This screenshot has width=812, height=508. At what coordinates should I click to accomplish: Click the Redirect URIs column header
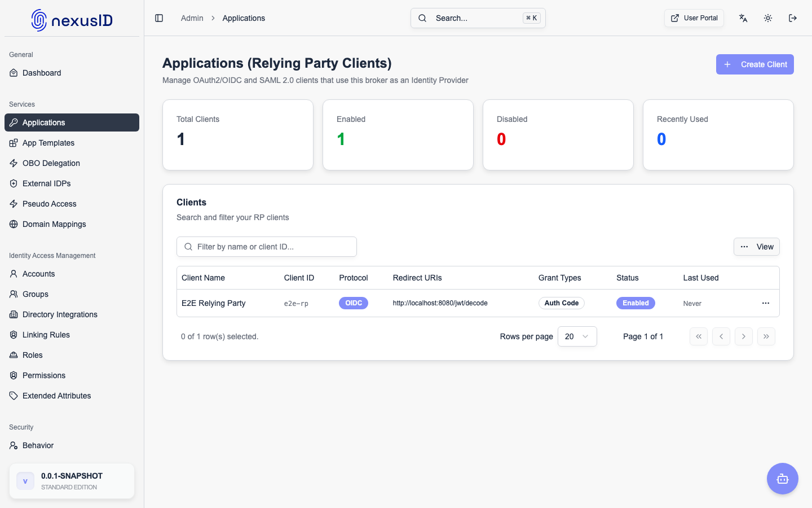417,278
